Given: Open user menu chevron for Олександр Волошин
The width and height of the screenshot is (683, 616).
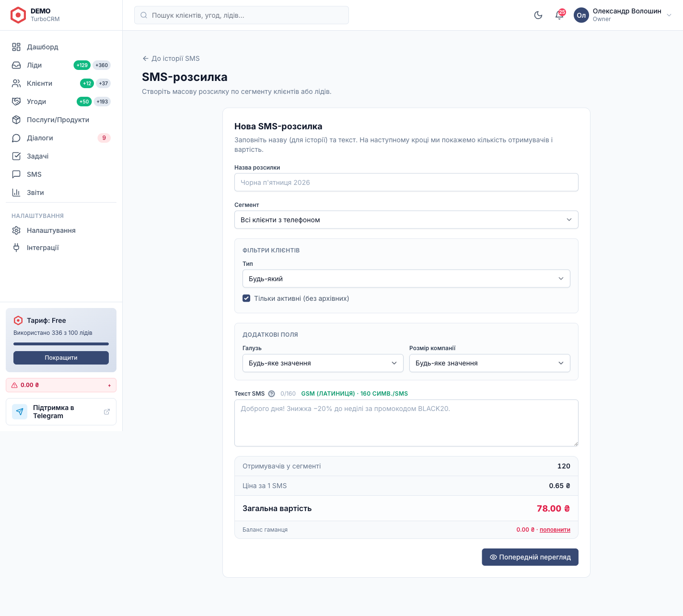Looking at the screenshot, I should [x=669, y=15].
